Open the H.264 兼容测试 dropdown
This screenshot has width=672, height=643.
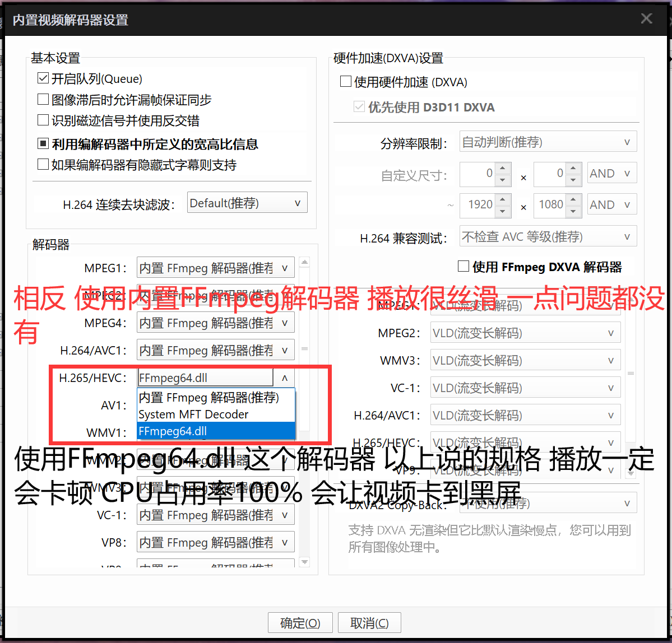pos(627,236)
